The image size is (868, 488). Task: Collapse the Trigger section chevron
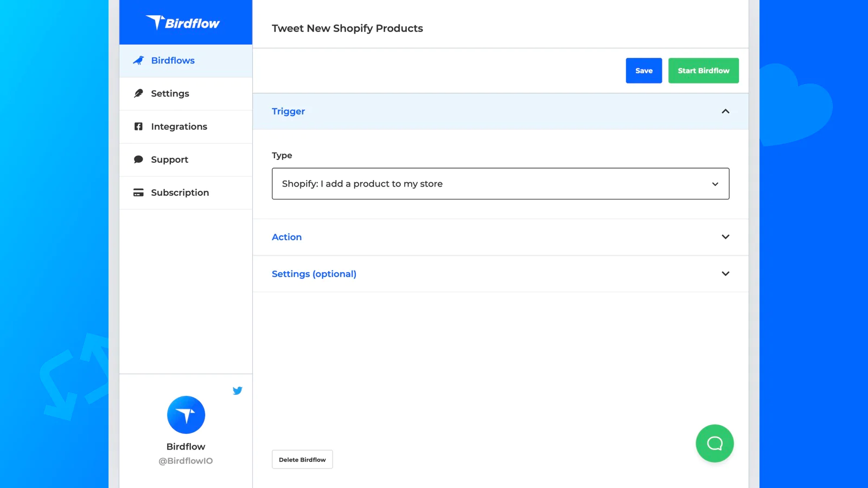tap(725, 111)
